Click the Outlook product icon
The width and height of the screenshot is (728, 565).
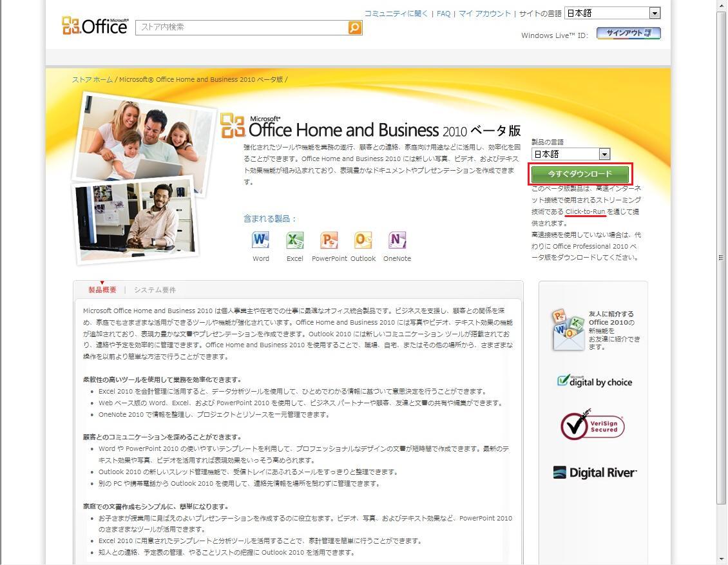(x=363, y=240)
